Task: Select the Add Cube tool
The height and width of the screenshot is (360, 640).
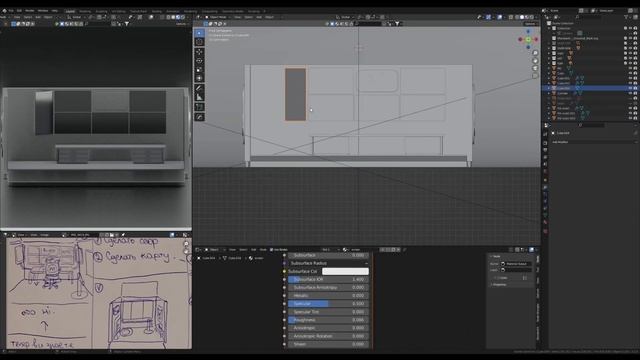Action: pos(199,107)
